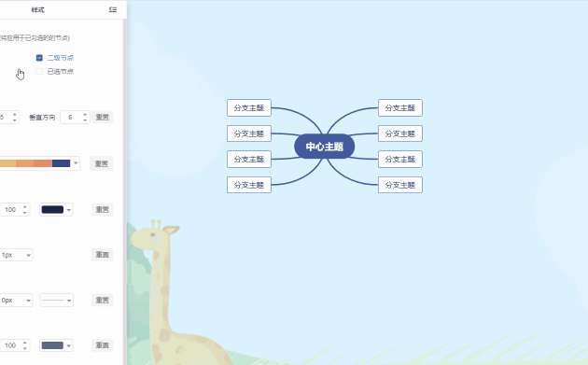The height and width of the screenshot is (365, 588).
Task: Open the orange-blue color palette dropdown
Action: (76, 163)
